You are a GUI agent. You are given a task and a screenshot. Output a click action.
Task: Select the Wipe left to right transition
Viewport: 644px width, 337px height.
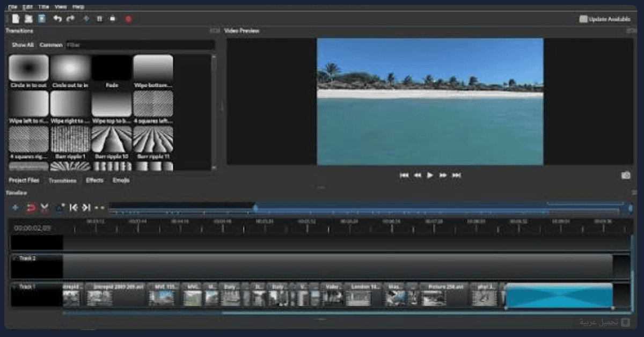coord(29,107)
